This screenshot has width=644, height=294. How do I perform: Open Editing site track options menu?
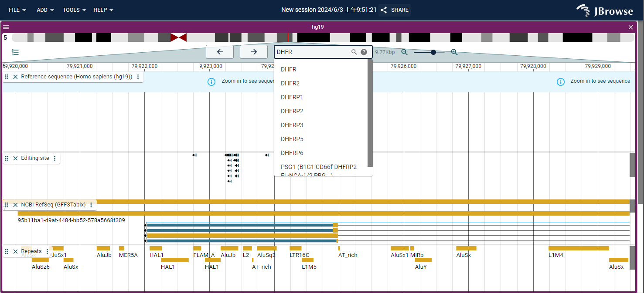pyautogui.click(x=55, y=159)
